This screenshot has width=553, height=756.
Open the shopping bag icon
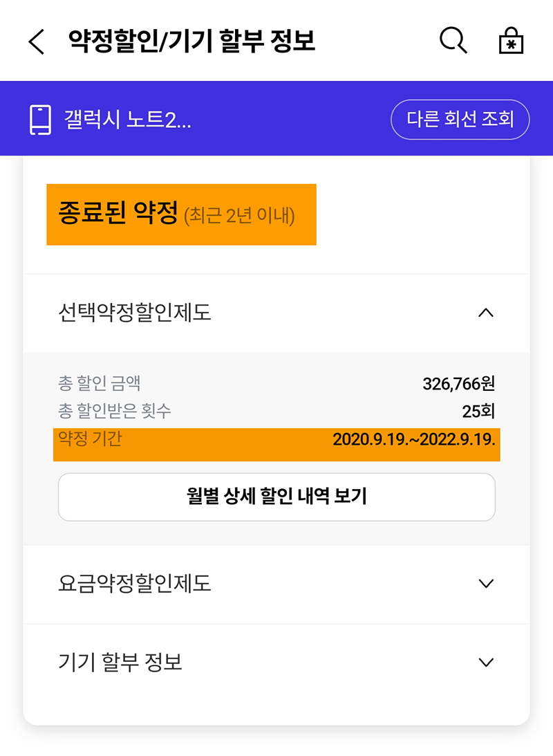512,42
